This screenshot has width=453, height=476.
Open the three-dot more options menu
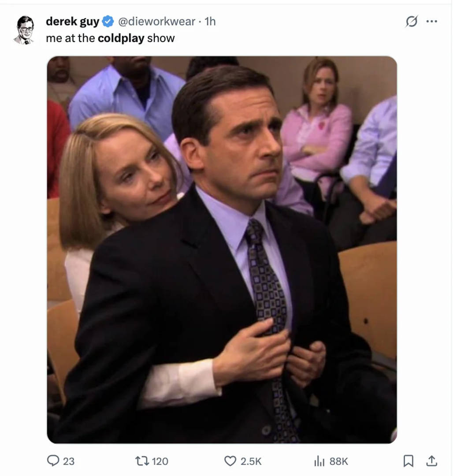[x=432, y=22]
